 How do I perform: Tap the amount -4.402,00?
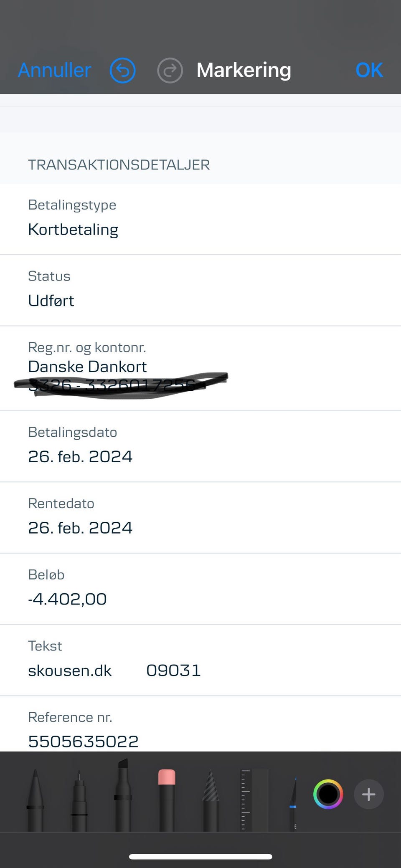pos(67,599)
